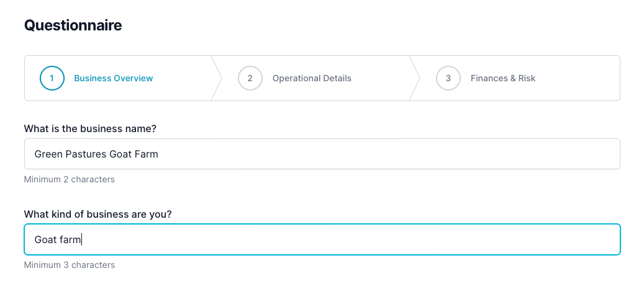This screenshot has height=289, width=644.
Task: Go to the Finances & Risk step
Action: coord(503,78)
